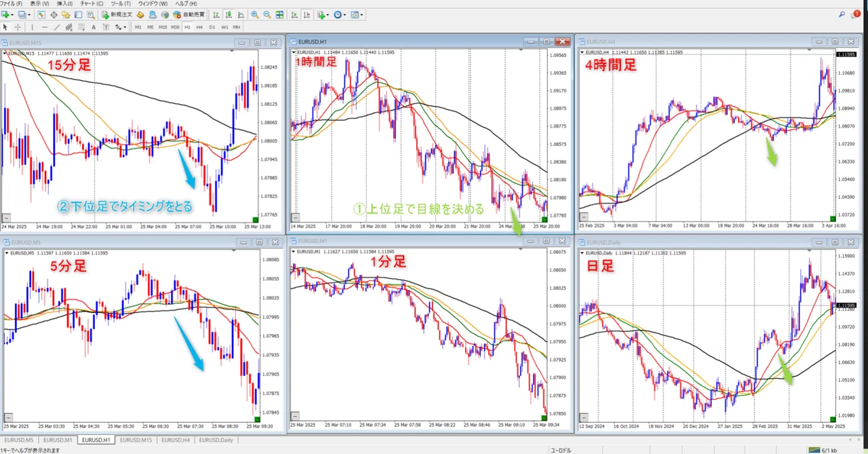Switch to the EURUSD,H4 bottom tab
The height and width of the screenshot is (454, 868).
(x=175, y=440)
